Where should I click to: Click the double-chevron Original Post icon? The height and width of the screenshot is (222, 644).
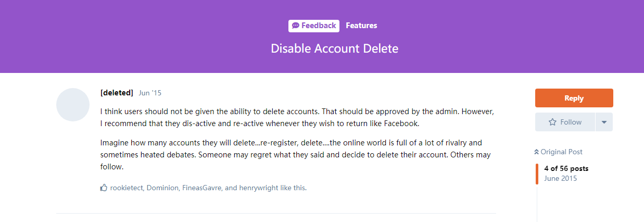point(537,152)
